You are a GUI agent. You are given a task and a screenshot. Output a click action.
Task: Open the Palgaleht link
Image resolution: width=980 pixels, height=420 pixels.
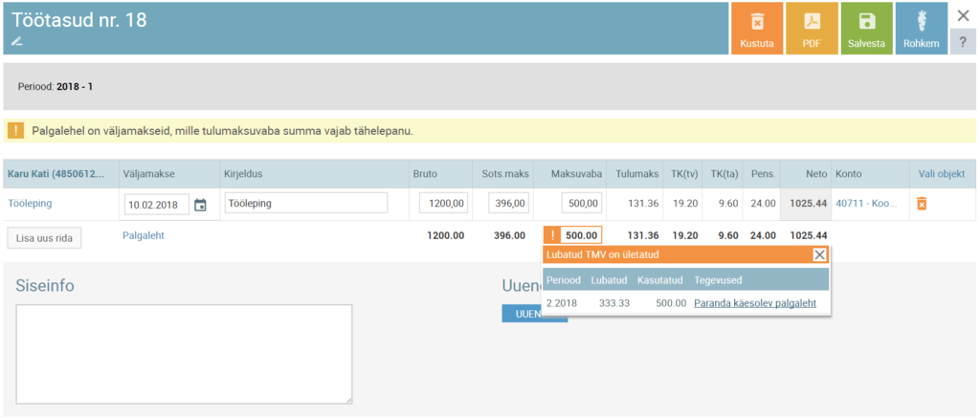coord(144,235)
